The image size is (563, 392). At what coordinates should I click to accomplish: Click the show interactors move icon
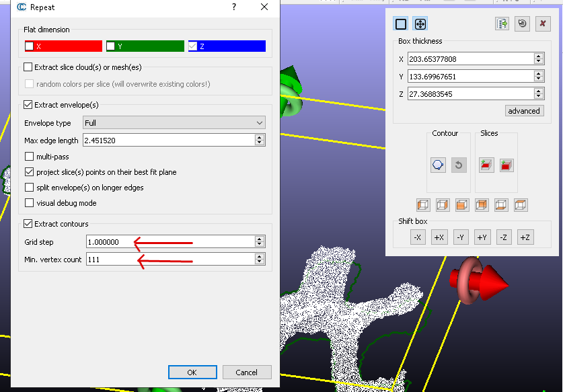click(420, 24)
